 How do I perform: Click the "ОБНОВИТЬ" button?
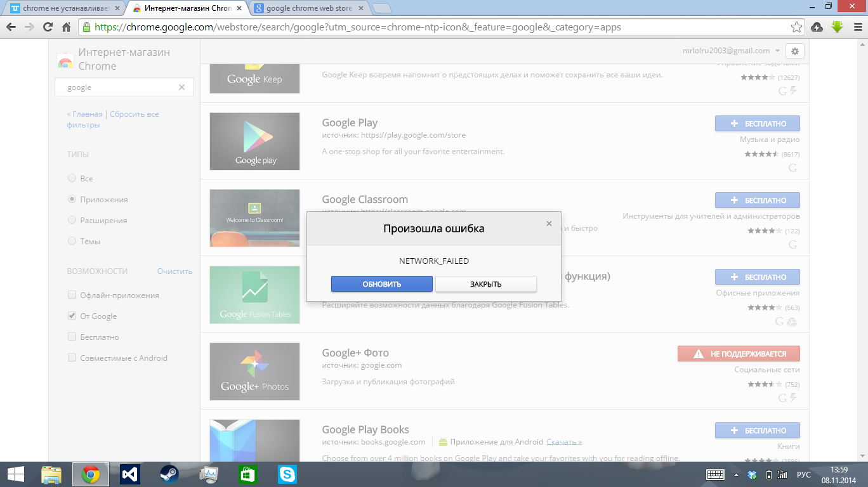(x=382, y=284)
